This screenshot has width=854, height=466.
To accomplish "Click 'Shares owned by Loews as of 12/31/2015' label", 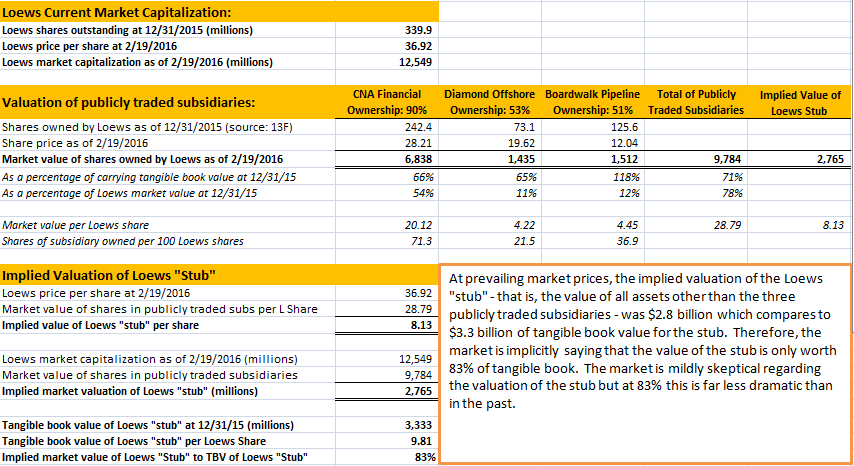I will [147, 127].
